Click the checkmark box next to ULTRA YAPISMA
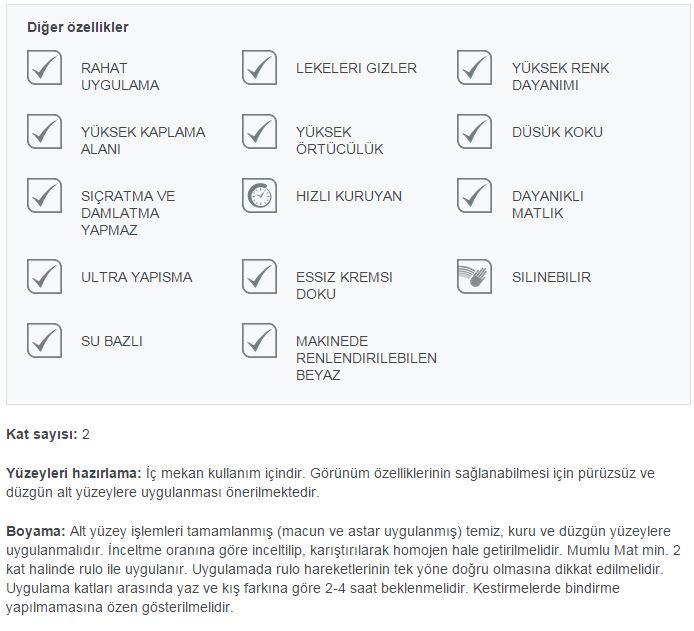Viewport: 694px width, 631px height. (44, 277)
